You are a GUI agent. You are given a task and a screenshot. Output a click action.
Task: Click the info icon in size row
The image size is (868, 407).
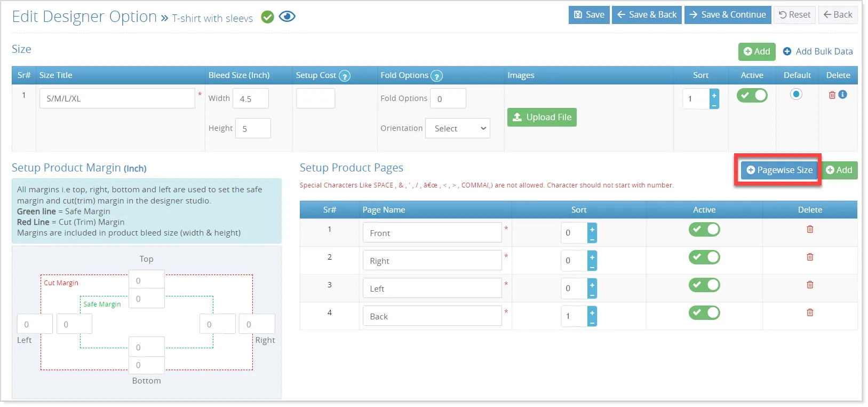coord(843,95)
